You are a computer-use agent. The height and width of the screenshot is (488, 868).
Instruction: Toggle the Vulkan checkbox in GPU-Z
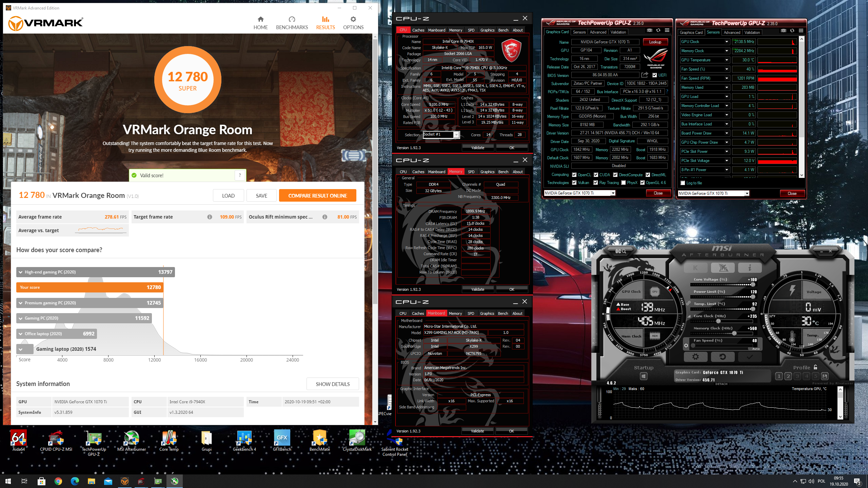(574, 183)
